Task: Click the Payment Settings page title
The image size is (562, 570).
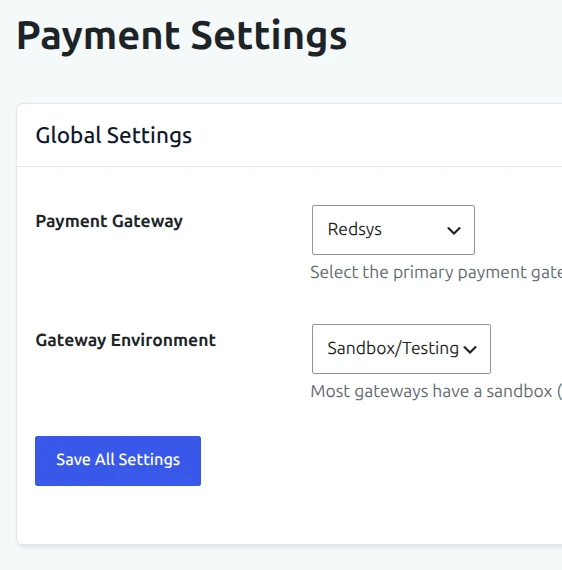Action: (x=181, y=37)
